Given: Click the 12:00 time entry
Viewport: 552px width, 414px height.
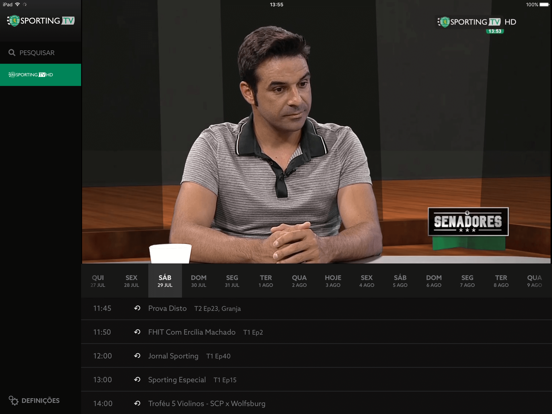Looking at the screenshot, I should [x=102, y=356].
